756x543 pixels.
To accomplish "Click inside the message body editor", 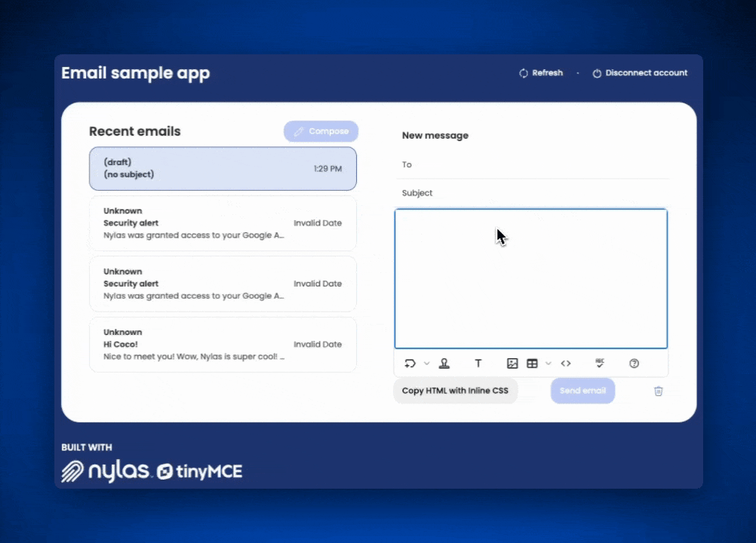I will (531, 278).
